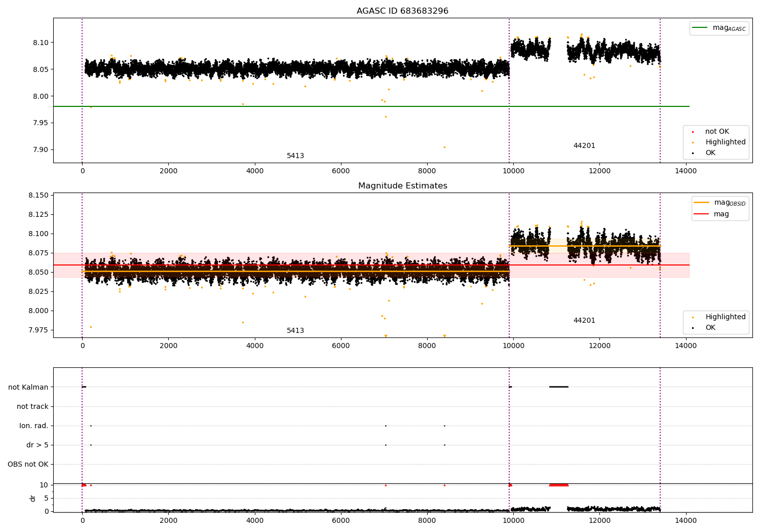Select the mag OBSID legend entry in middle plot
Viewport: 760px width, 532px height.
pos(720,203)
